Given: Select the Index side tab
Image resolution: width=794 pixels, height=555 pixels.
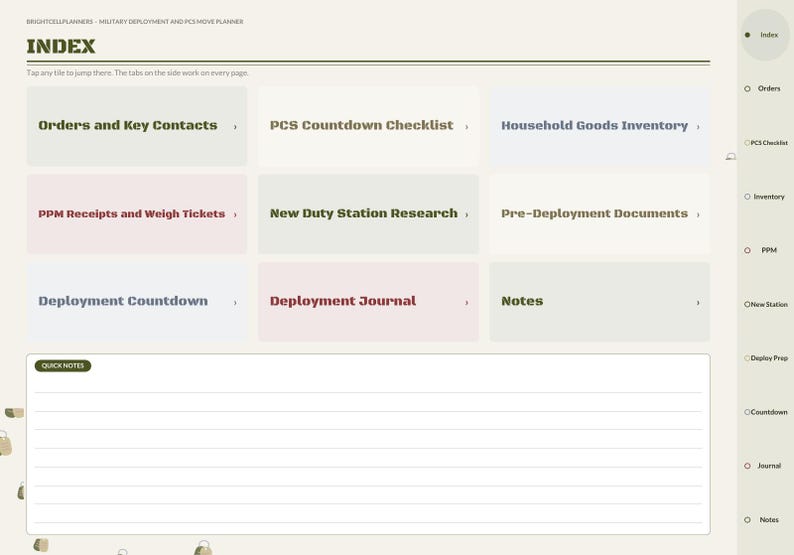Looking at the screenshot, I should (x=765, y=35).
